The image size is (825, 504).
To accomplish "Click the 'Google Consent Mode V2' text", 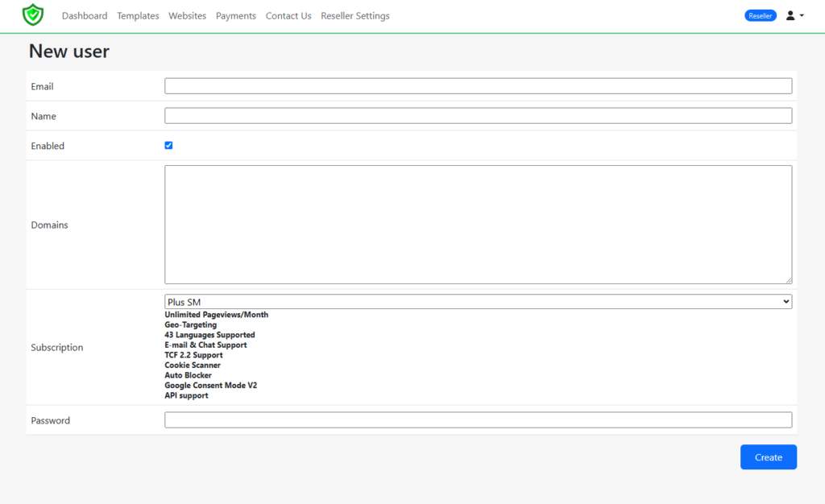I will 210,385.
